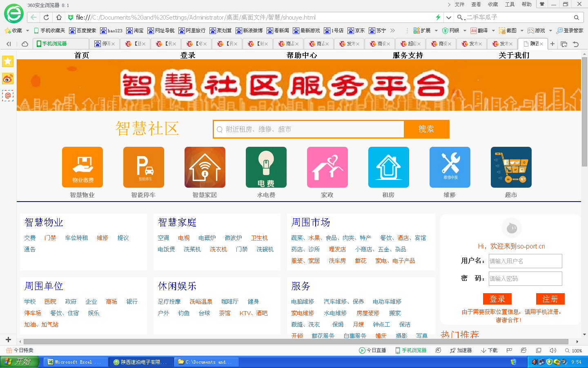
Task: Expand the 游戏 games dropdown
Action: click(550, 31)
